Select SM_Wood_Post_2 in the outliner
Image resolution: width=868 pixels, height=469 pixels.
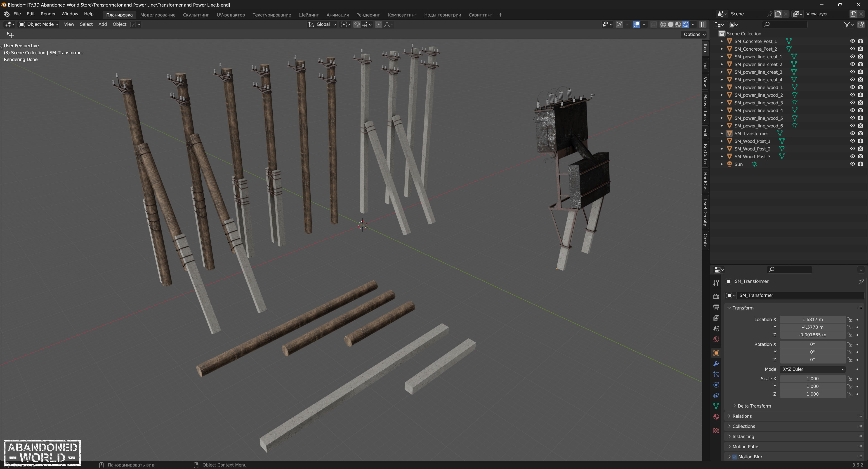(x=752, y=149)
